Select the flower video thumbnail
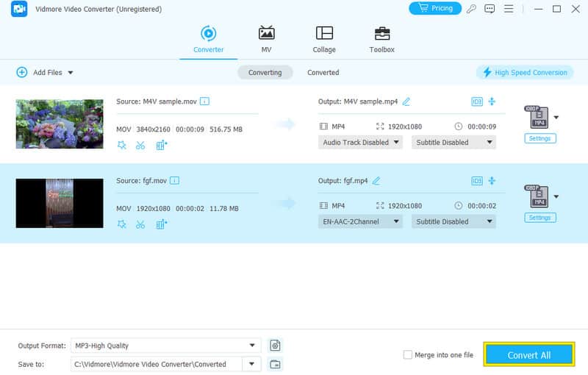The width and height of the screenshot is (588, 375). [60, 124]
